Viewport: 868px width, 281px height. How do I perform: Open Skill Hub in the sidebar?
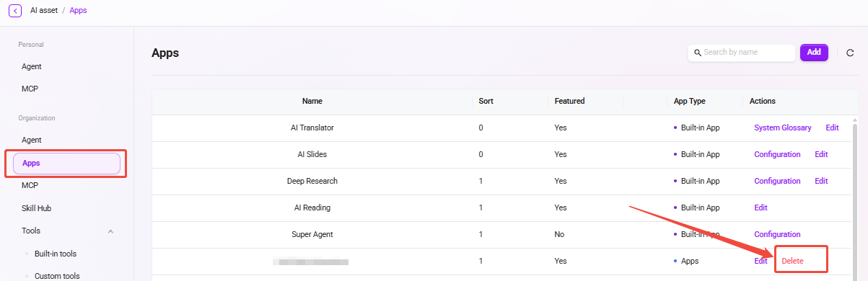(x=36, y=208)
